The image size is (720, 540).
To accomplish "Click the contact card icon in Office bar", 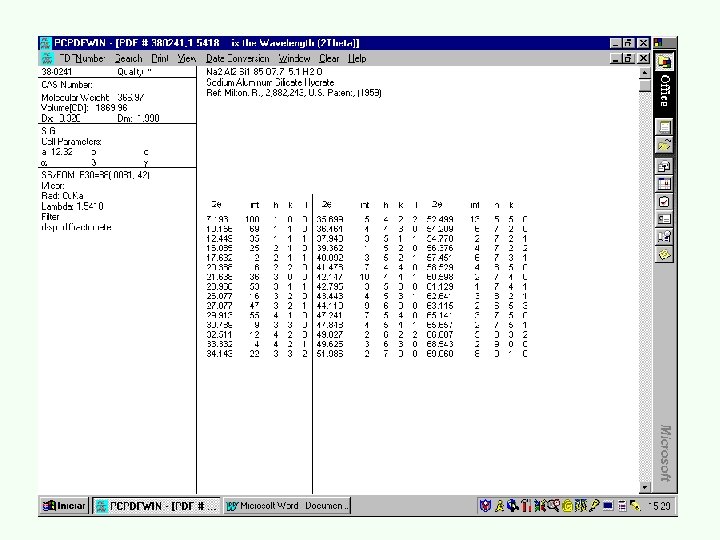I will [x=664, y=219].
